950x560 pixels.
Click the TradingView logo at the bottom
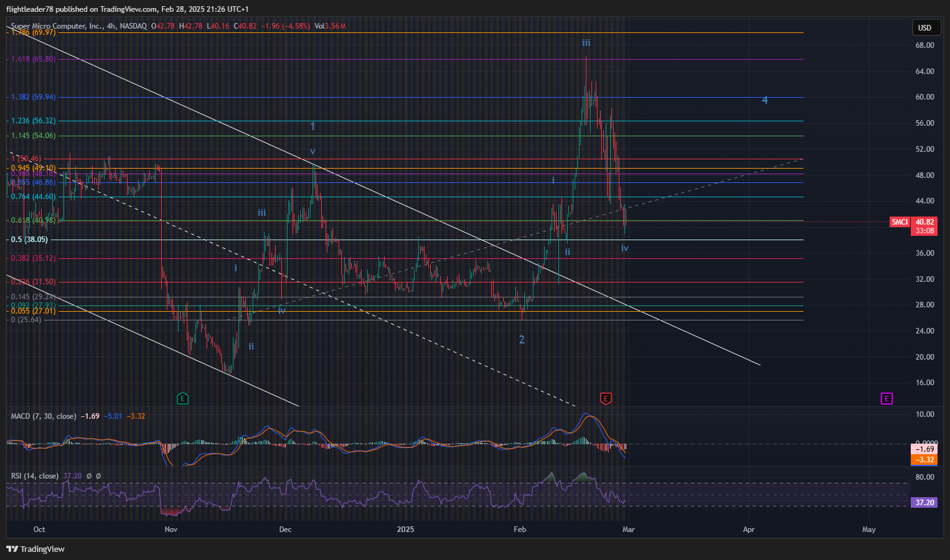tap(35, 549)
